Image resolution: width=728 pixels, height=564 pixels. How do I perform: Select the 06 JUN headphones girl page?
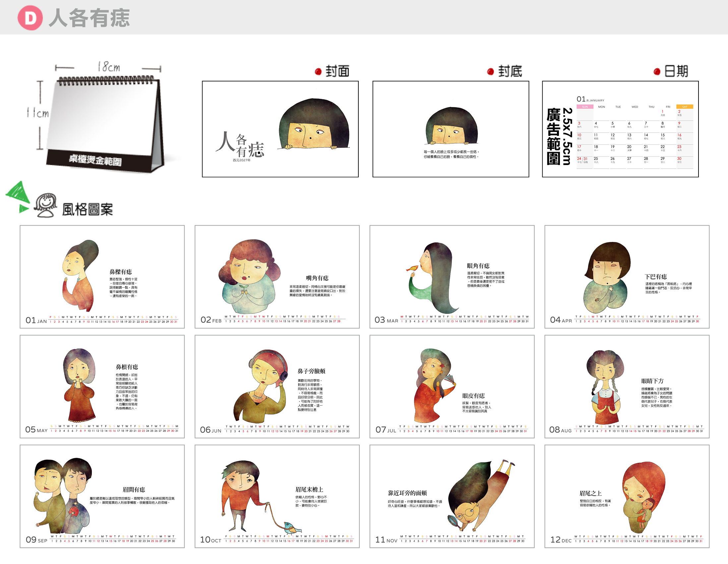pos(277,386)
